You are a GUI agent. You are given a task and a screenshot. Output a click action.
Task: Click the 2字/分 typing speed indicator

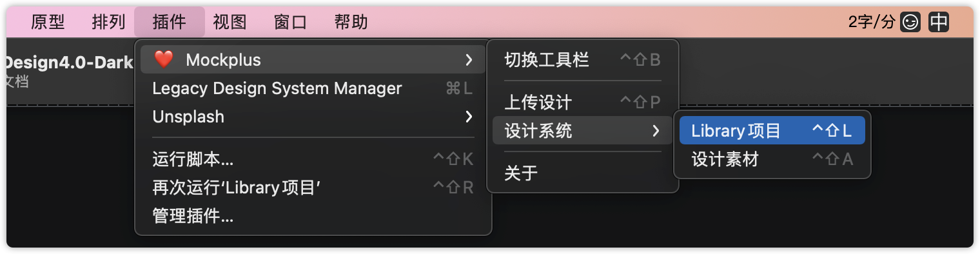(x=872, y=23)
